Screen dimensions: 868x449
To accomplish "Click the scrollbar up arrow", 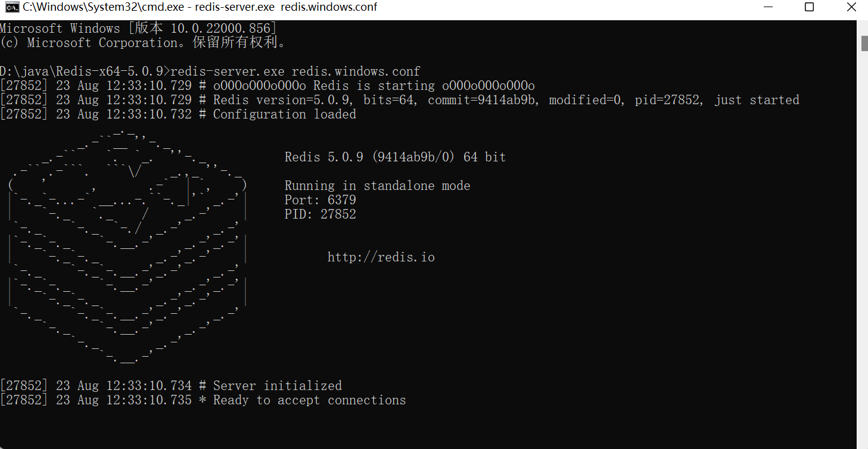I will click(x=863, y=26).
